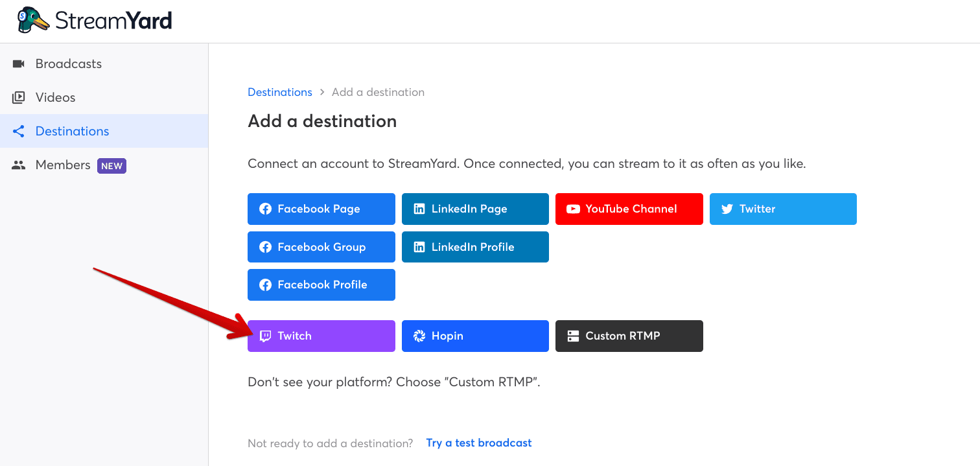This screenshot has height=466, width=980.
Task: Add Twitch as a destination
Action: tap(321, 336)
